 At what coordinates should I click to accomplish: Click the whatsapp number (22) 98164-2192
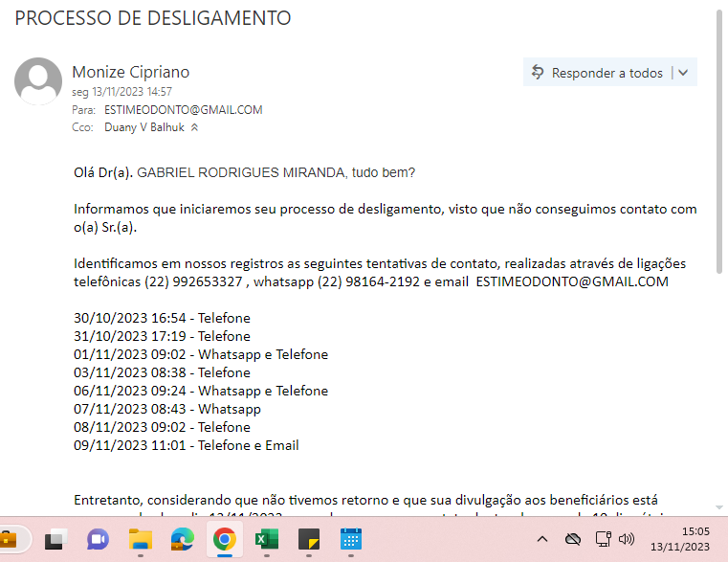368,281
